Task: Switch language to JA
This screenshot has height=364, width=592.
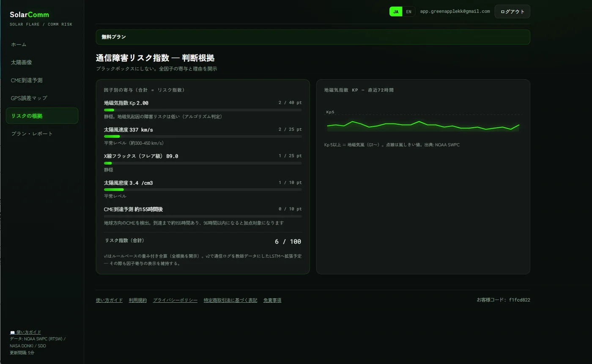Action: click(396, 11)
